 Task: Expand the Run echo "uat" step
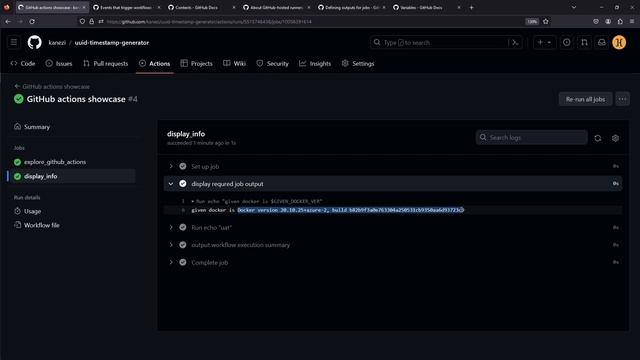coord(393,227)
